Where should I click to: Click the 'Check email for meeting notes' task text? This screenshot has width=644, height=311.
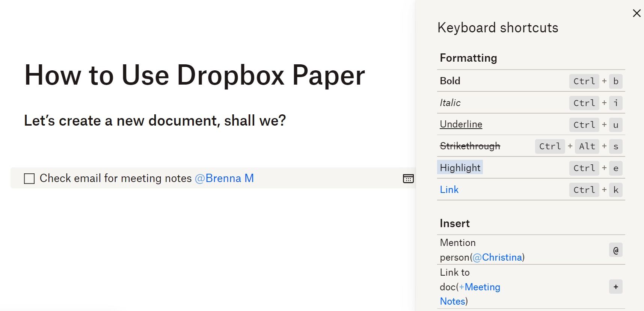pyautogui.click(x=116, y=178)
